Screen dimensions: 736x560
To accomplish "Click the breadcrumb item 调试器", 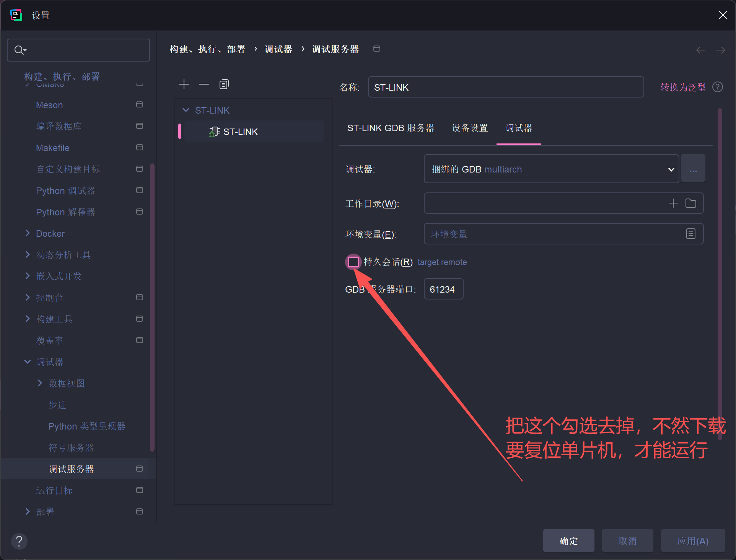I will tap(278, 49).
